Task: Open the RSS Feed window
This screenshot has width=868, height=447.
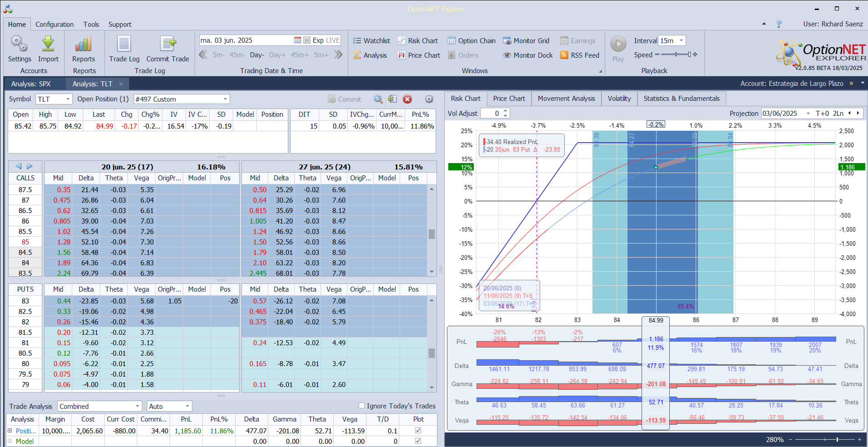Action: pos(580,55)
